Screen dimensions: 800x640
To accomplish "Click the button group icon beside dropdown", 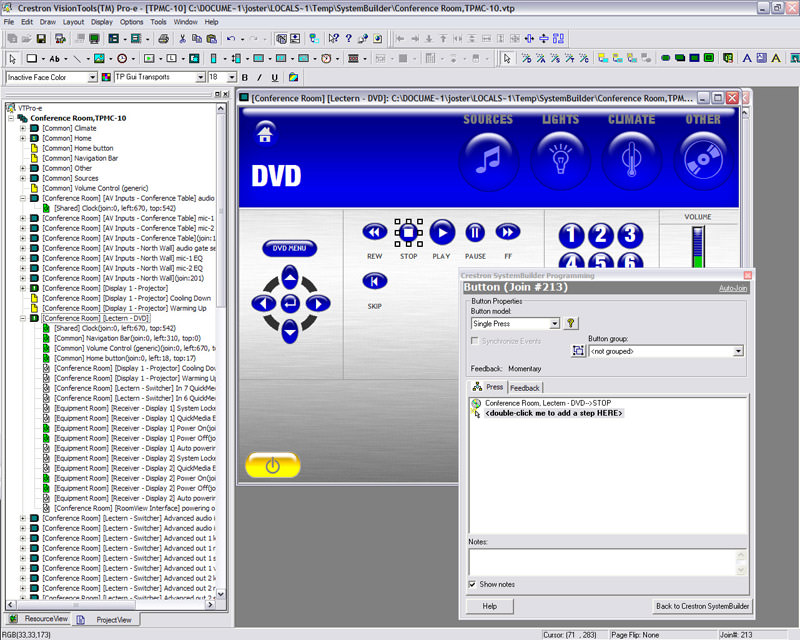I will tap(578, 351).
